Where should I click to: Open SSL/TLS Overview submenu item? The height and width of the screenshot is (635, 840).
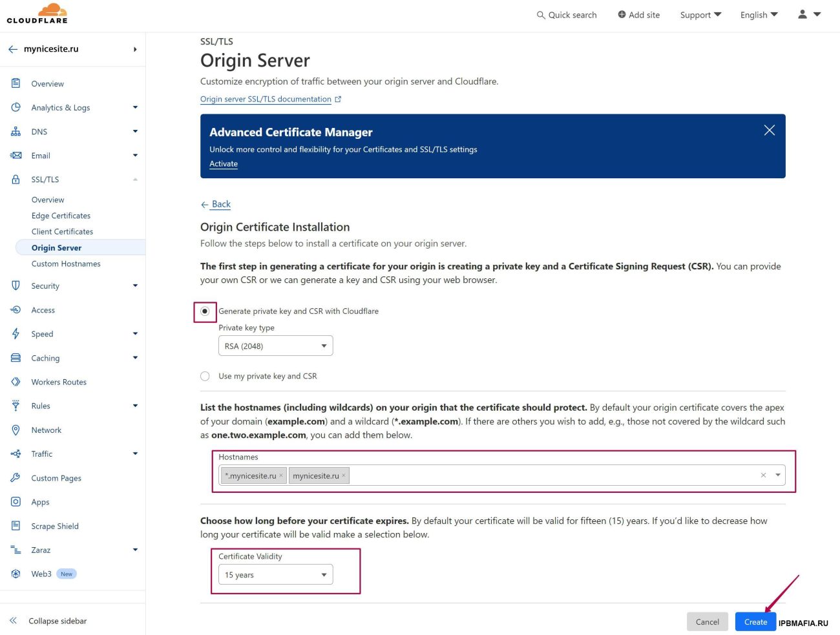tap(48, 200)
